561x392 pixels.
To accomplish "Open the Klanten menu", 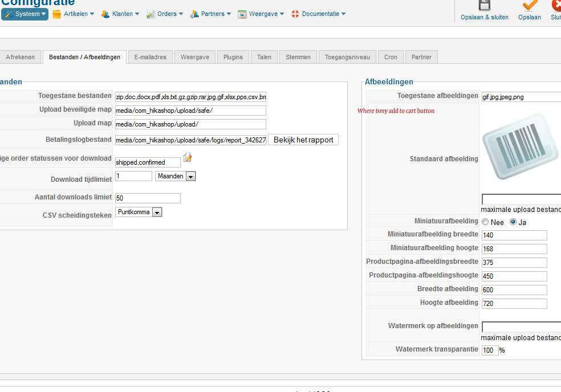I will [120, 14].
